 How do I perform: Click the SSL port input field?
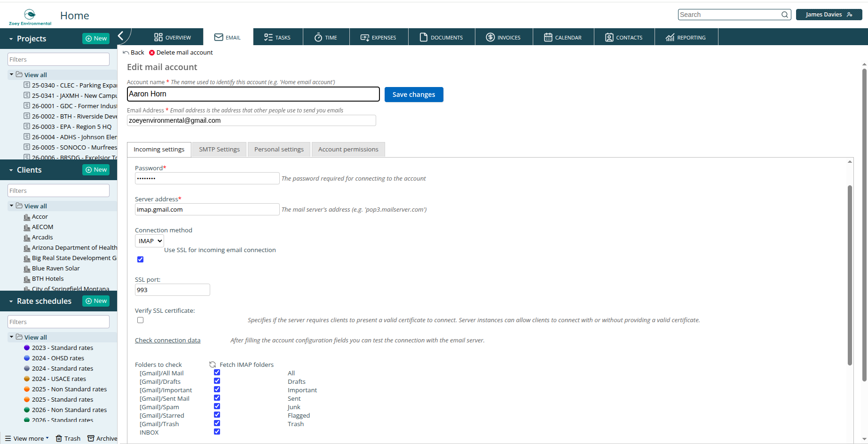(172, 290)
